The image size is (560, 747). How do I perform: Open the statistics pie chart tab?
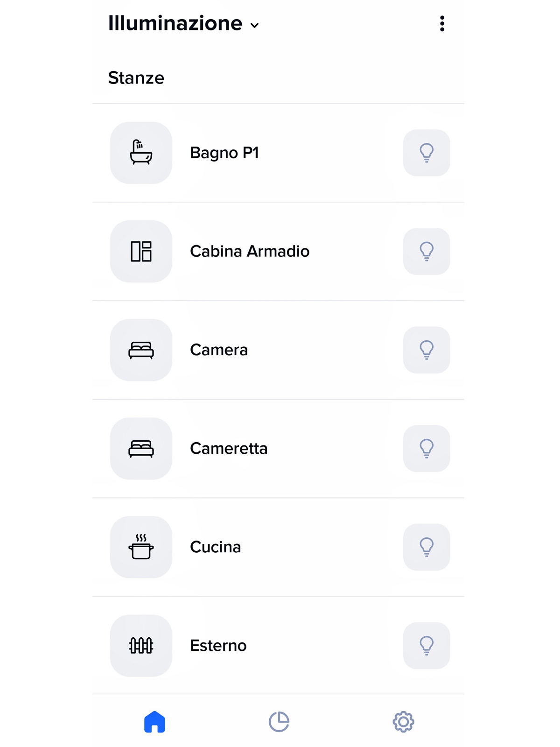(x=279, y=722)
